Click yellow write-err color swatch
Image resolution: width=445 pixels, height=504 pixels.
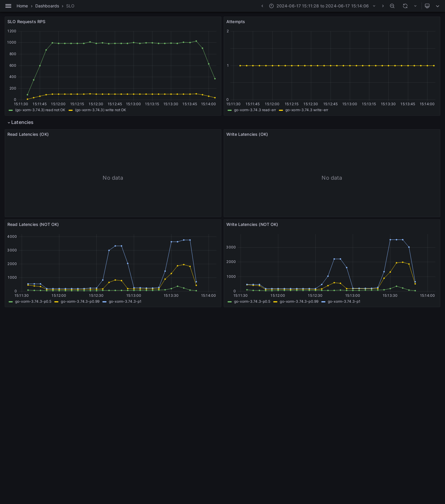click(x=281, y=110)
